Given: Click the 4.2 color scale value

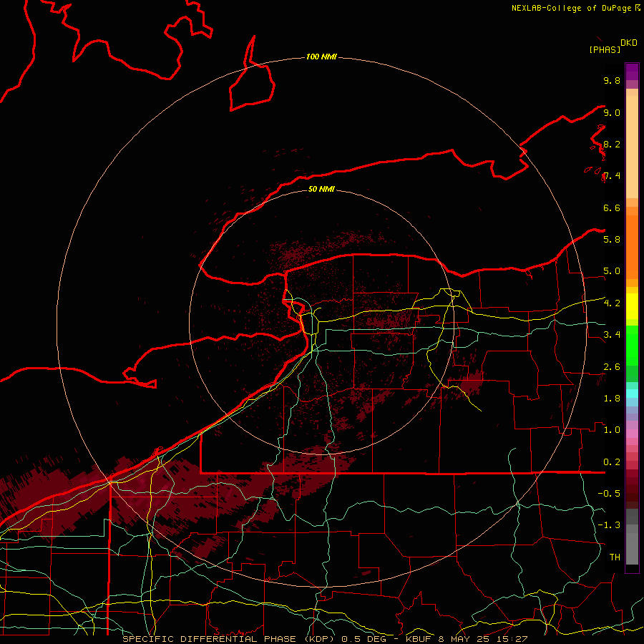Looking at the screenshot, I should tap(612, 303).
